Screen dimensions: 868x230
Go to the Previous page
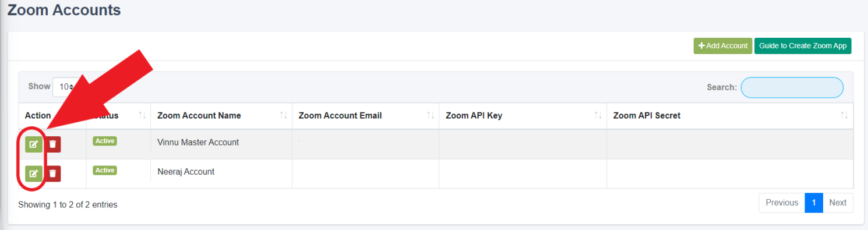tap(782, 203)
